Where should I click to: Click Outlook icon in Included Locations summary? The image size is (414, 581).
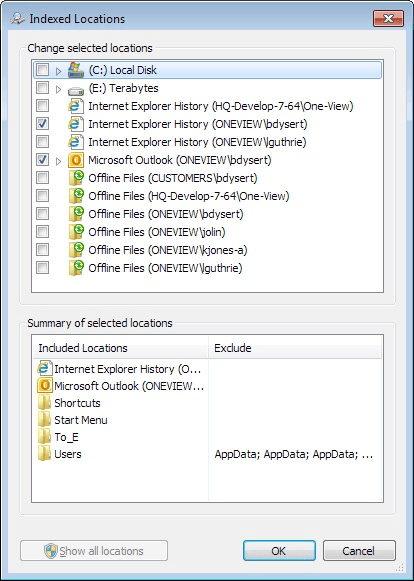(44, 386)
